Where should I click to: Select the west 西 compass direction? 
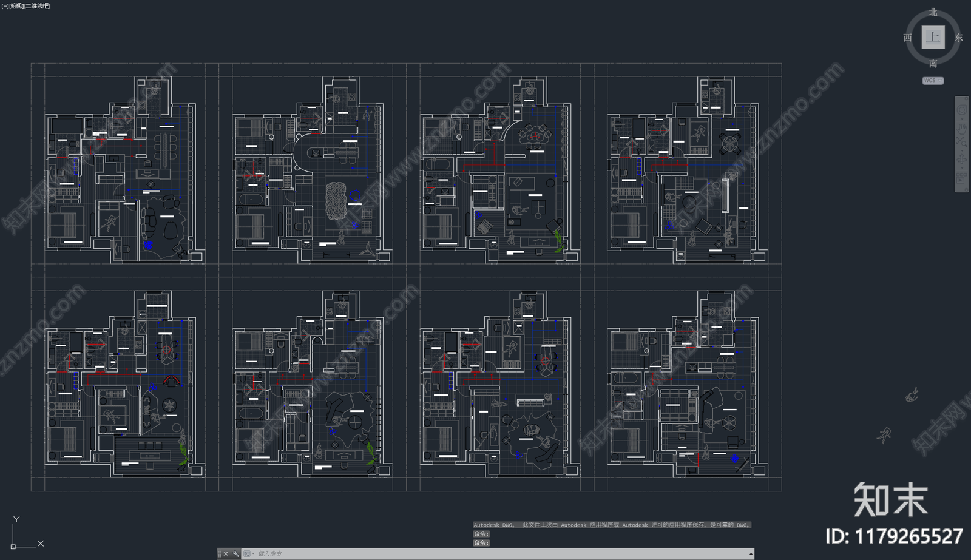907,38
